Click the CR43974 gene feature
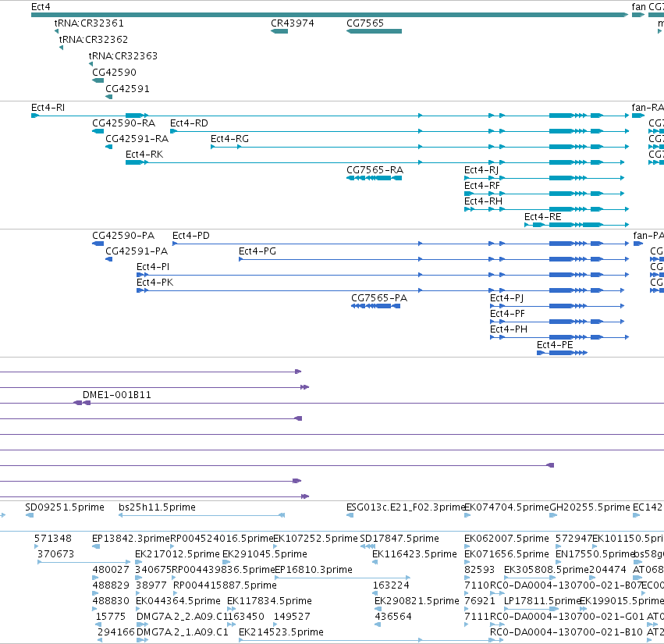 click(279, 31)
